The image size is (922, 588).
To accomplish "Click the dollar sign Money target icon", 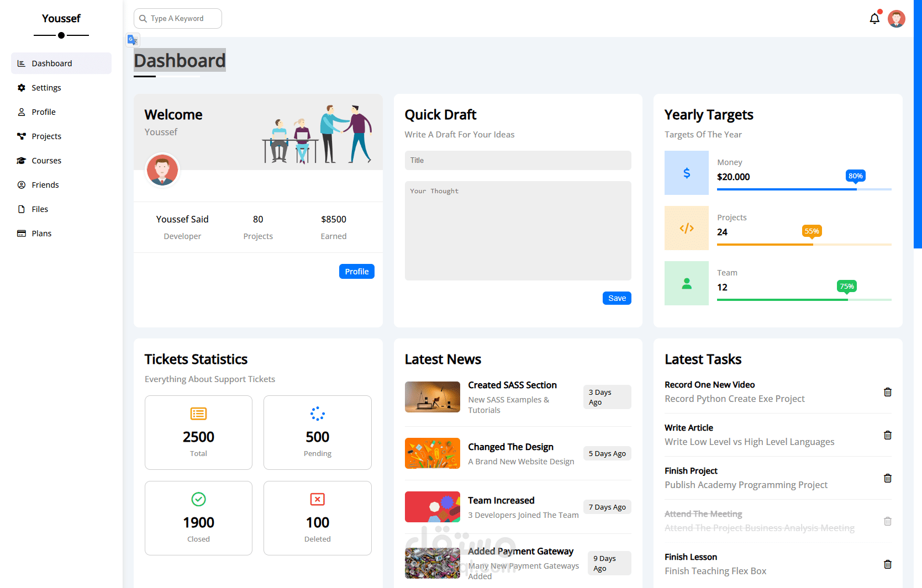I will (687, 173).
